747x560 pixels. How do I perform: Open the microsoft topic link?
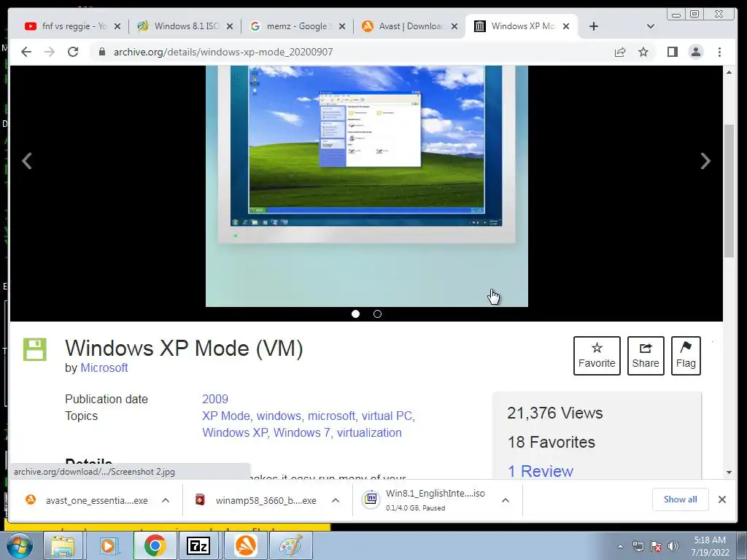click(x=332, y=416)
